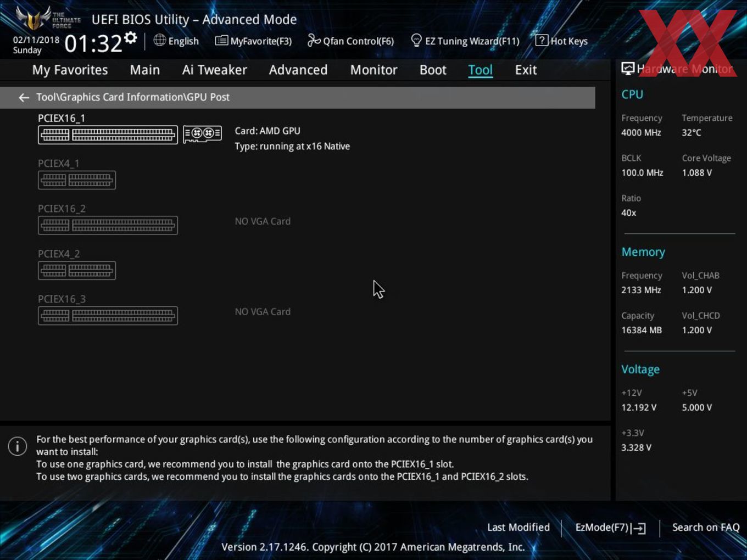Click the Vol_CHAB label
The image size is (747, 560).
click(700, 276)
